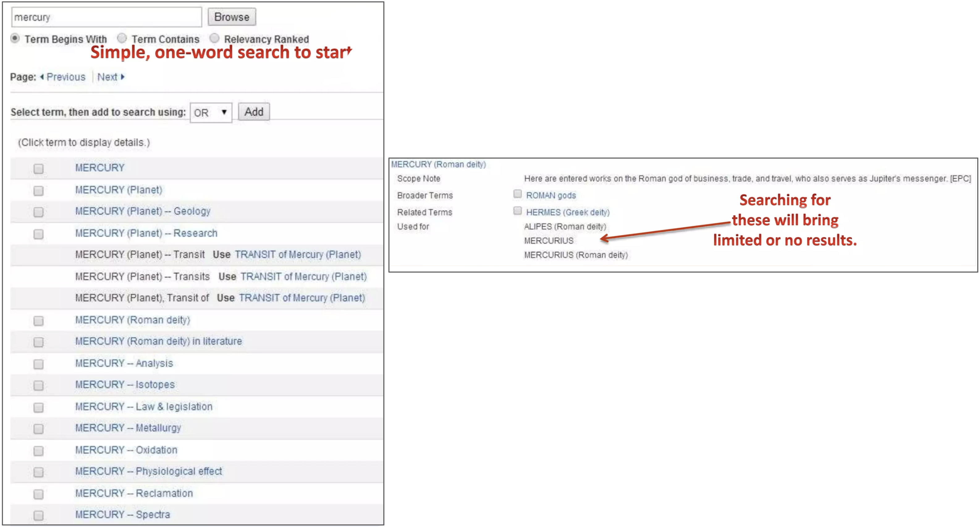
Task: Open MERCURY (Planet) -- Geology term details
Action: tap(142, 211)
